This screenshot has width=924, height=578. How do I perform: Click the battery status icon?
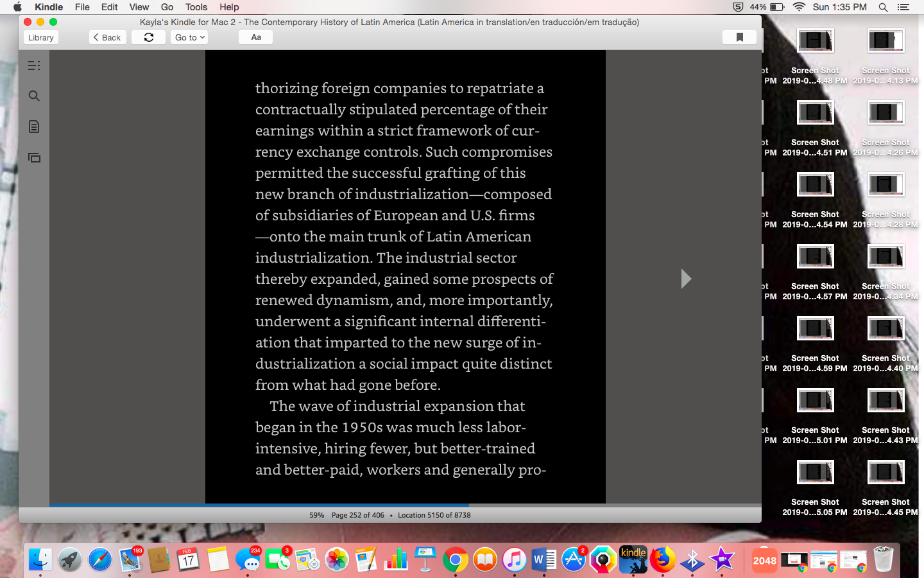click(x=777, y=7)
